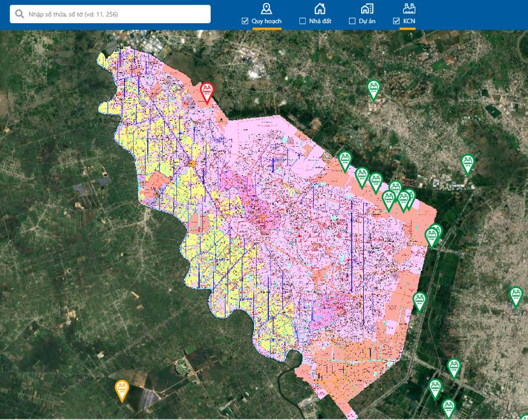Click the Dự án text label

368,21
